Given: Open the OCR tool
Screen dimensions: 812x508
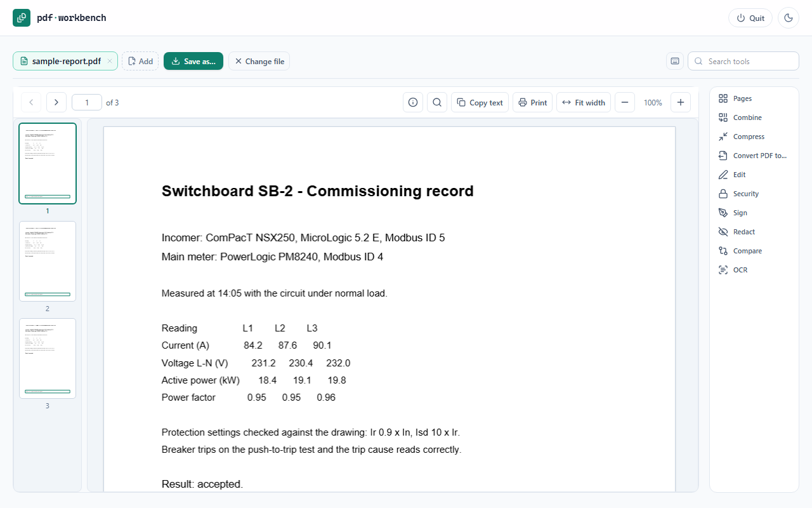Looking at the screenshot, I should tap(754, 270).
